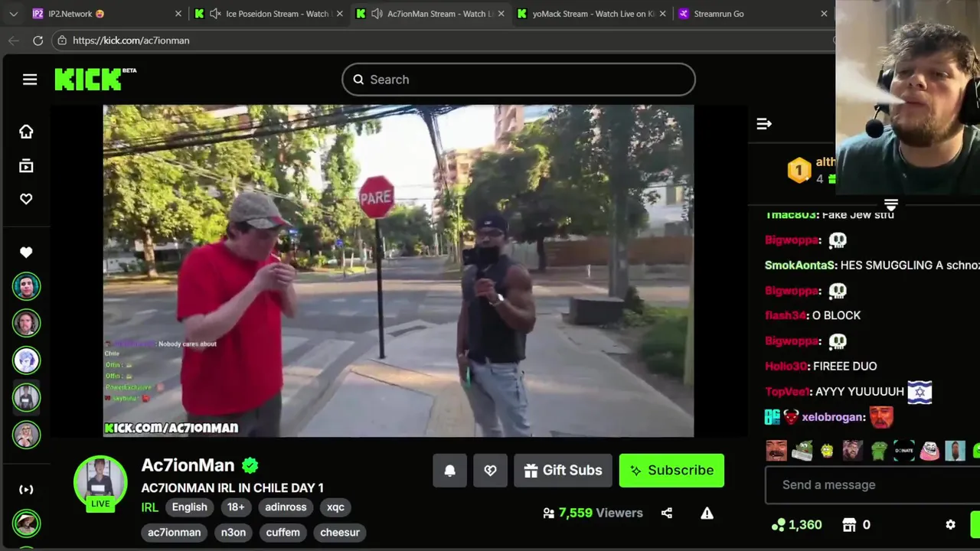Select the yellow duck quick emote
The width and height of the screenshot is (980, 551).
tap(827, 451)
